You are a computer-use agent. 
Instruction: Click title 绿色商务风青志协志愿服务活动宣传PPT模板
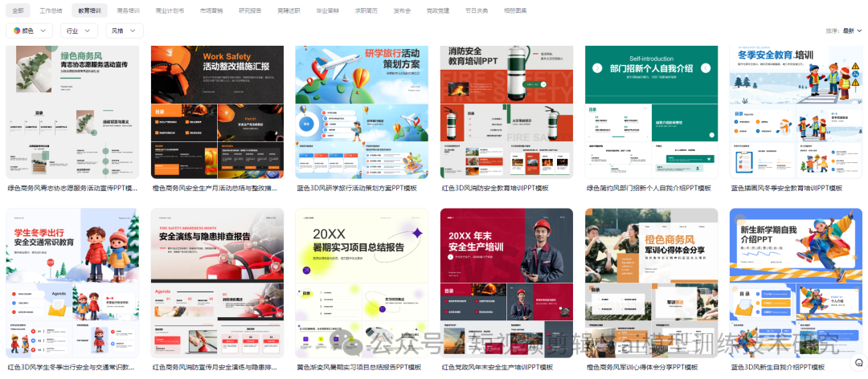[x=72, y=188]
